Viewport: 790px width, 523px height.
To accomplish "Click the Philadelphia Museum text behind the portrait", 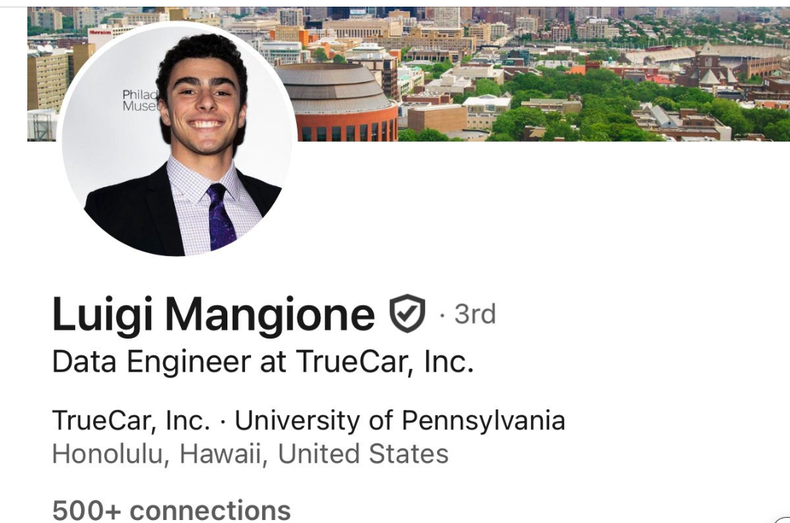I will [140, 100].
